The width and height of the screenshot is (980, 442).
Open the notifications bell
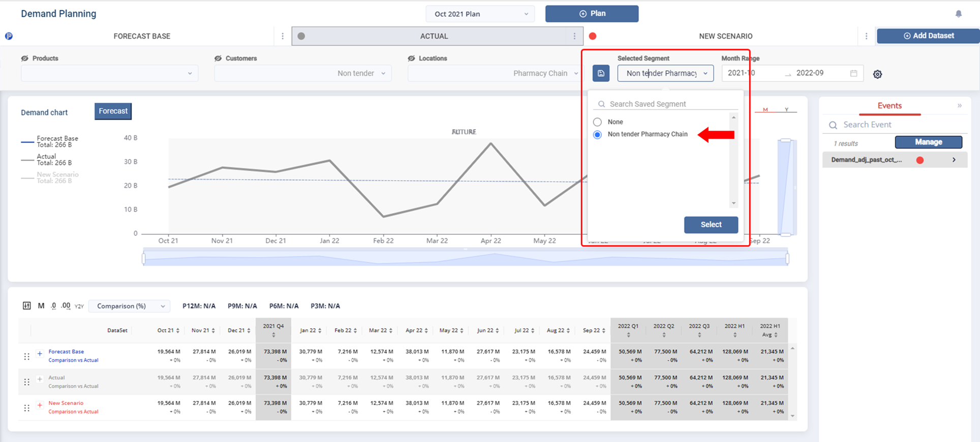[958, 14]
